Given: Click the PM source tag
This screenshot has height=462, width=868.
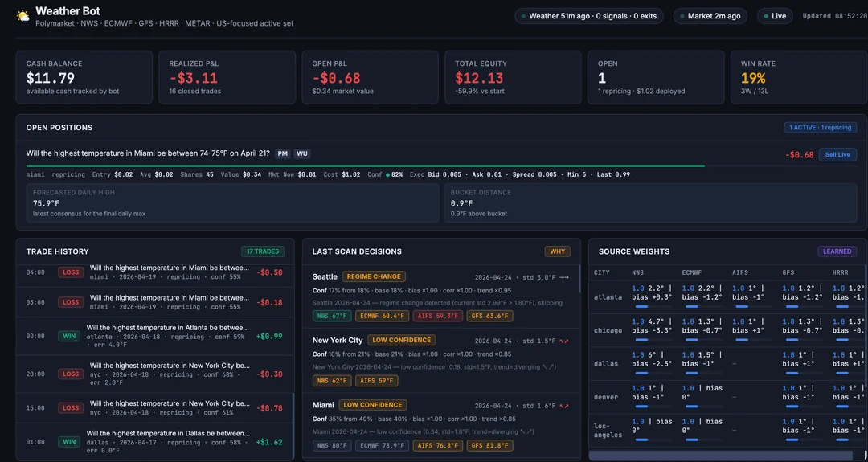Looking at the screenshot, I should [x=282, y=153].
